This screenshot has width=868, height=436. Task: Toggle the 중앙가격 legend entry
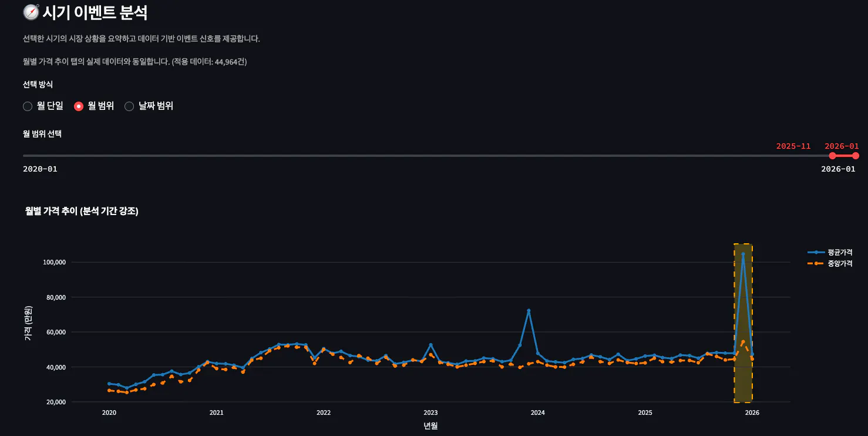[x=830, y=263]
